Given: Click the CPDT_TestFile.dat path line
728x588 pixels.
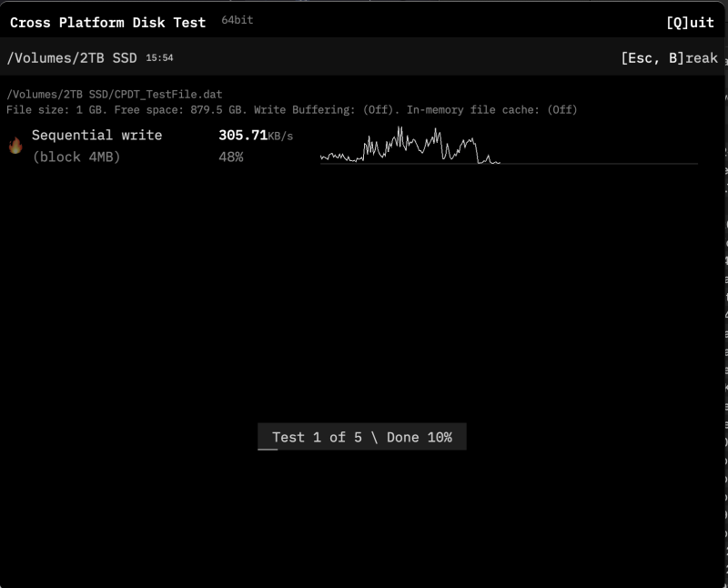Looking at the screenshot, I should [115, 95].
